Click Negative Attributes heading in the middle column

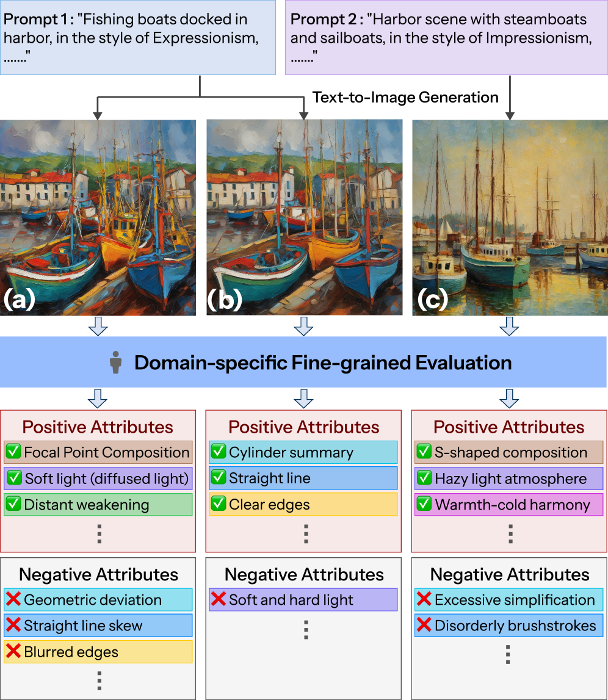[x=304, y=574]
